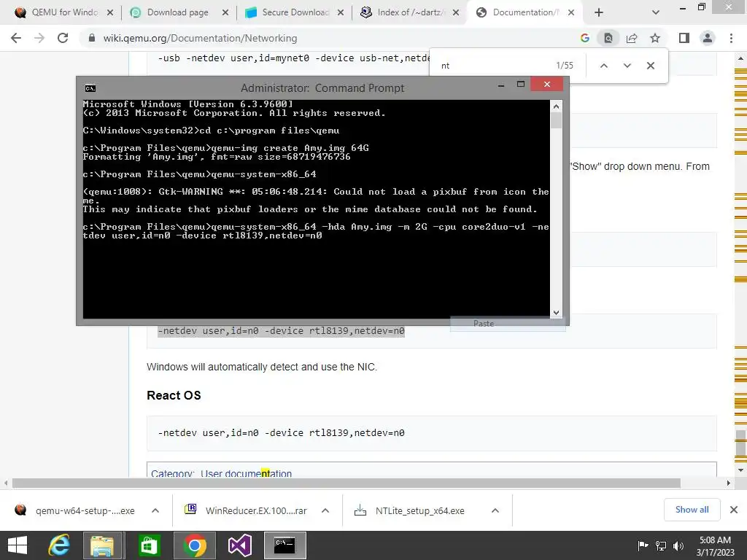This screenshot has height=560, width=747.
Task: Choose Paste from the context menu
Action: pos(484,323)
